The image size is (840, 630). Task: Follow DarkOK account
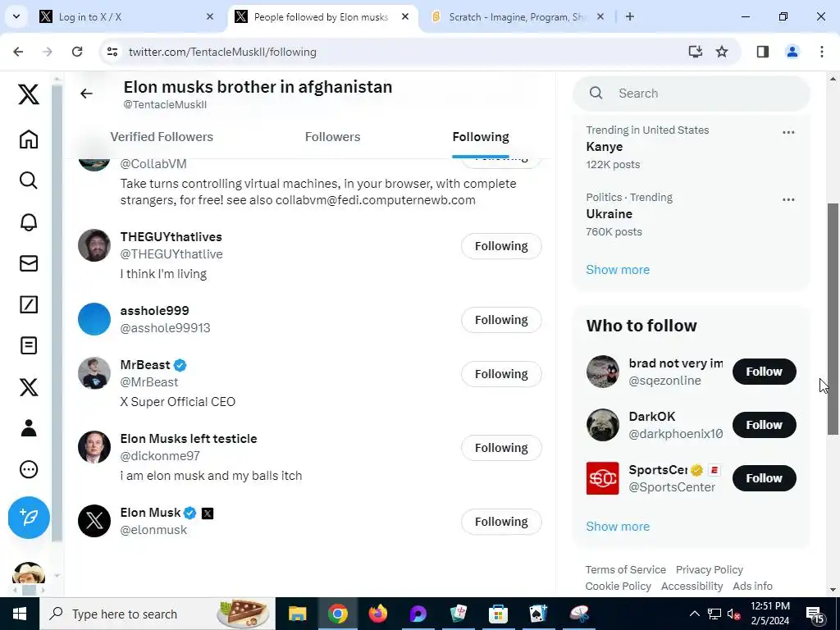(x=764, y=425)
